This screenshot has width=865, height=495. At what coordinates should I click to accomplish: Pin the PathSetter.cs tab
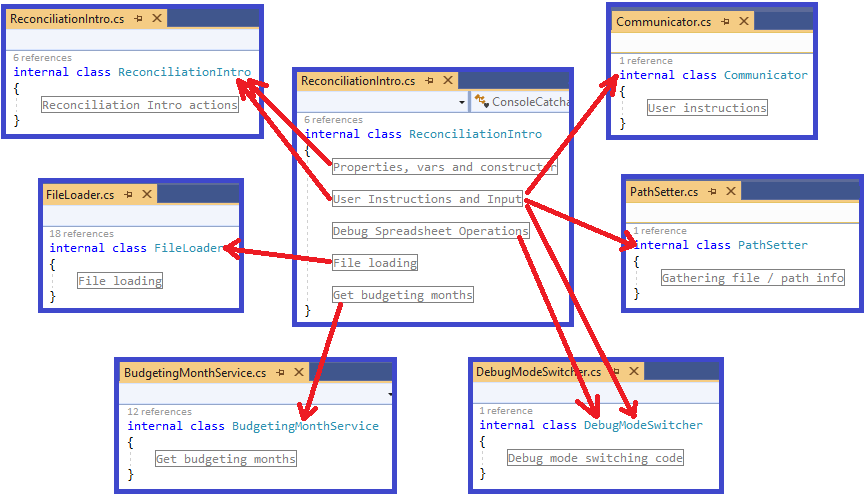coord(712,191)
